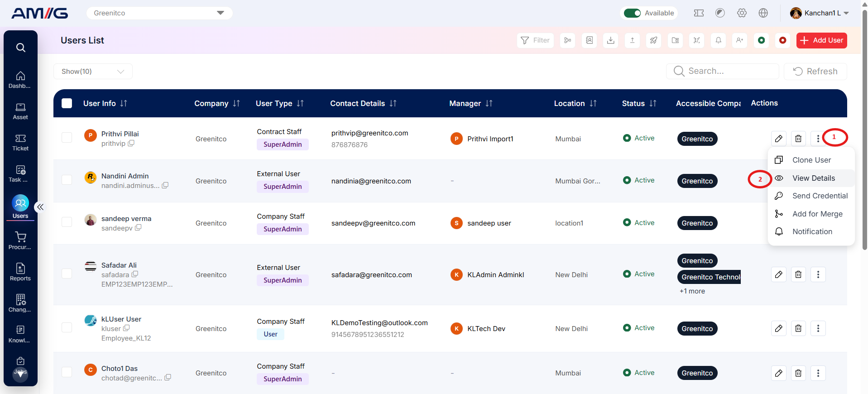This screenshot has height=394, width=868.
Task: Choose Notification from the menu
Action: pos(811,231)
